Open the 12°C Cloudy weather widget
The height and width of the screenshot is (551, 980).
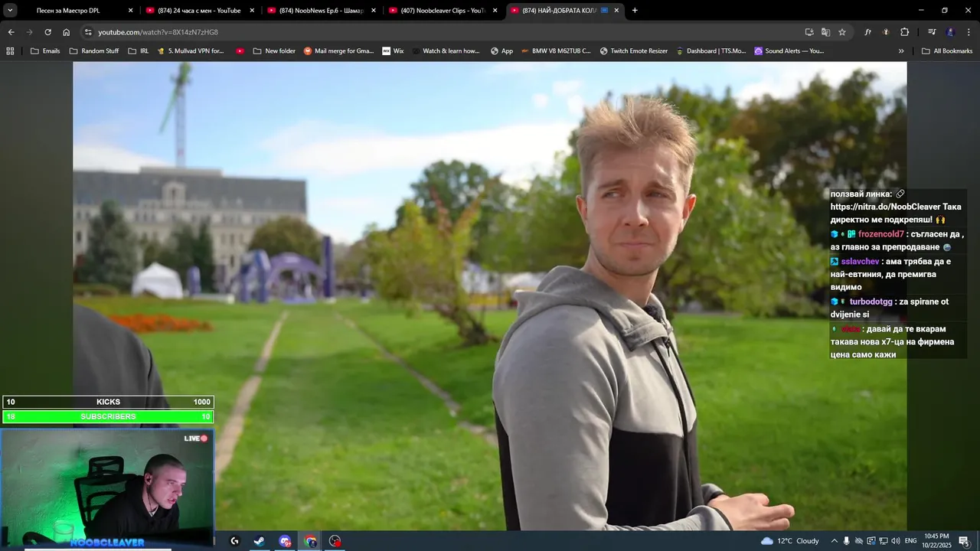(x=789, y=541)
